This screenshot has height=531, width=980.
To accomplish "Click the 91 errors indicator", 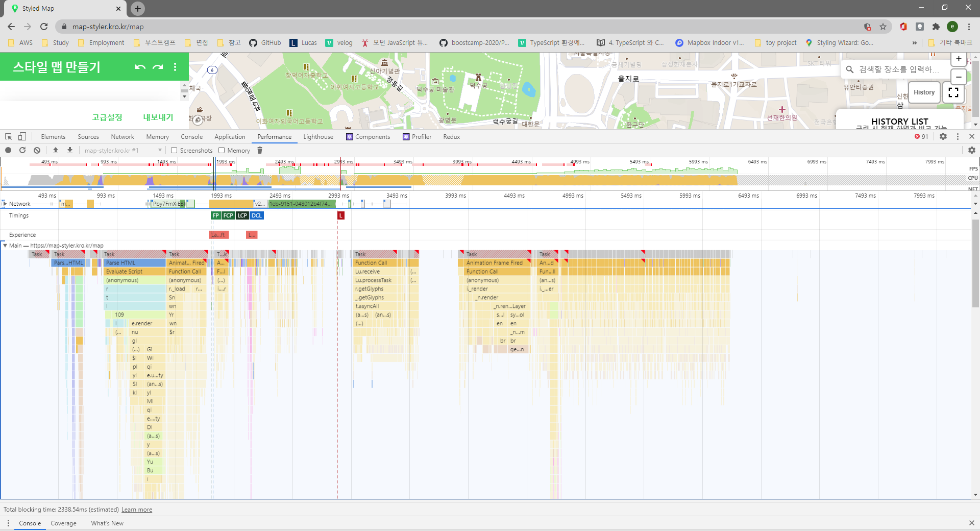I will coord(921,136).
